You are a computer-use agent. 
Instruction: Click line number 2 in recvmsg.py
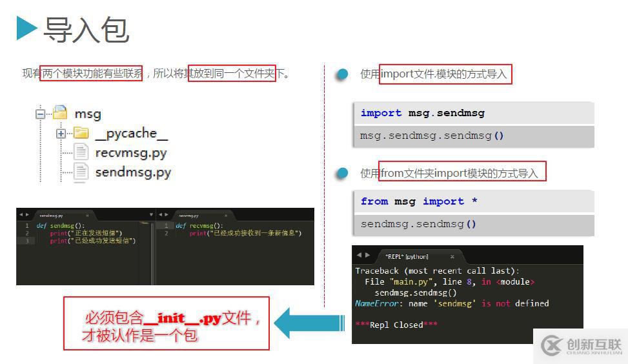166,233
